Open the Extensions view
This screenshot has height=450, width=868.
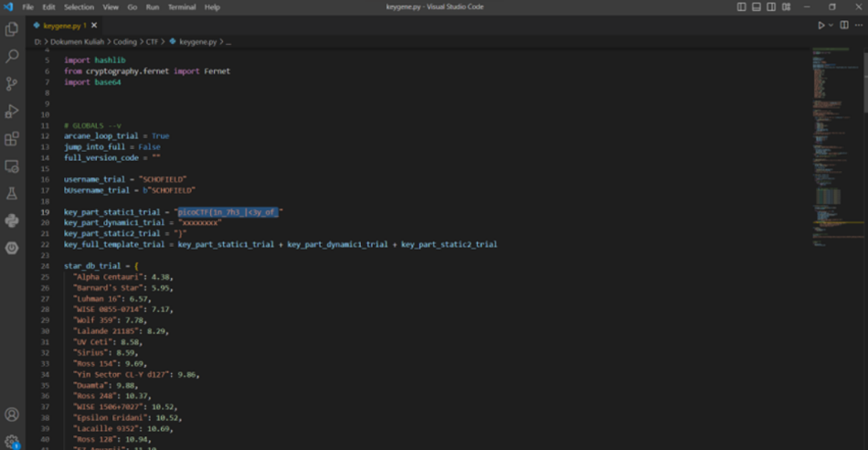click(12, 139)
